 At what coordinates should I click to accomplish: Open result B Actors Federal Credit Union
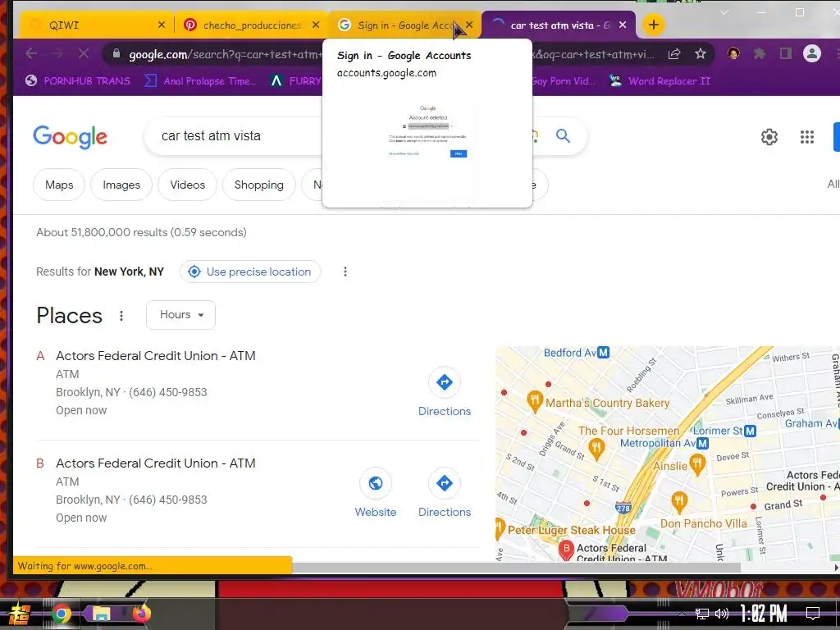coord(155,463)
